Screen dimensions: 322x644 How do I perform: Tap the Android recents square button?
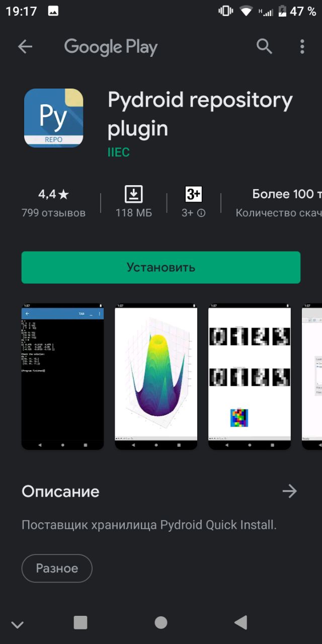pyautogui.click(x=80, y=622)
